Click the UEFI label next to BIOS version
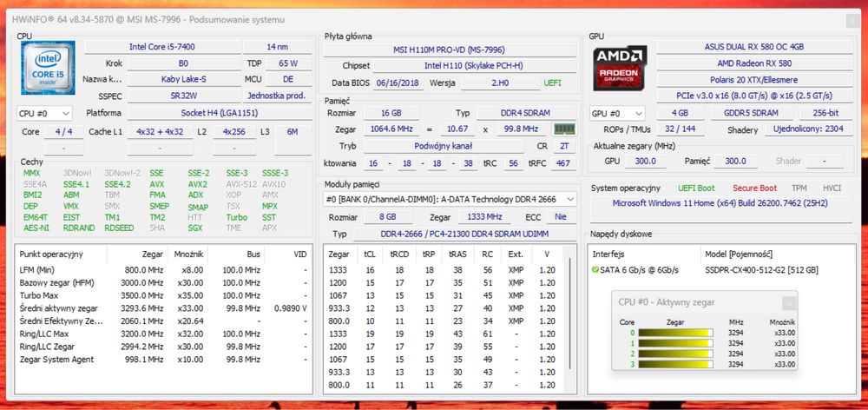This screenshot has height=410, width=868. (x=552, y=83)
